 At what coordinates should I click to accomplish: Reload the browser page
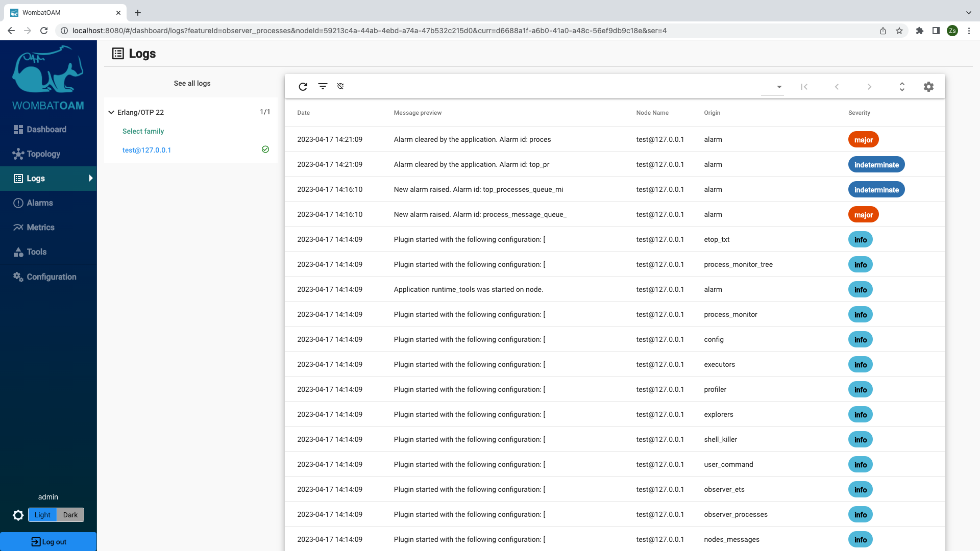pyautogui.click(x=44, y=31)
